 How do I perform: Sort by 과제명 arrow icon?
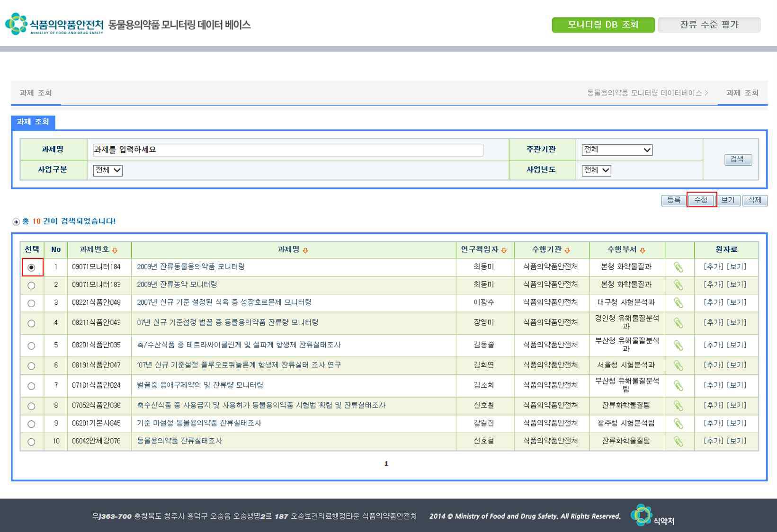coord(305,250)
